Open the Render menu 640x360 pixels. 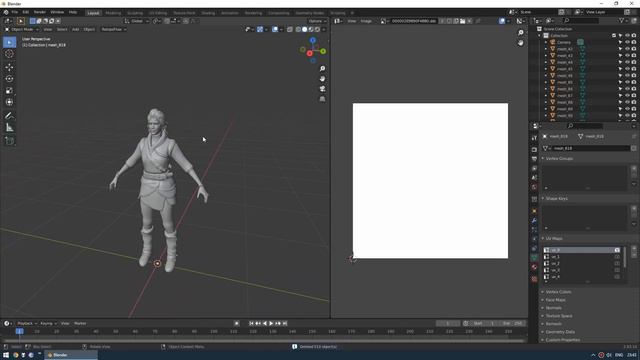tap(40, 12)
